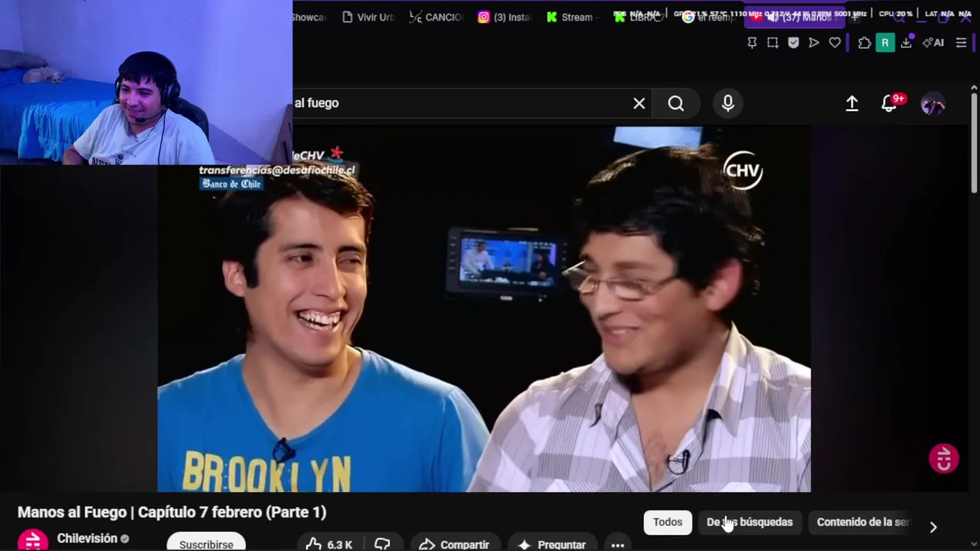980x551 pixels.
Task: Switch to the Instagram browser tab
Action: [505, 17]
